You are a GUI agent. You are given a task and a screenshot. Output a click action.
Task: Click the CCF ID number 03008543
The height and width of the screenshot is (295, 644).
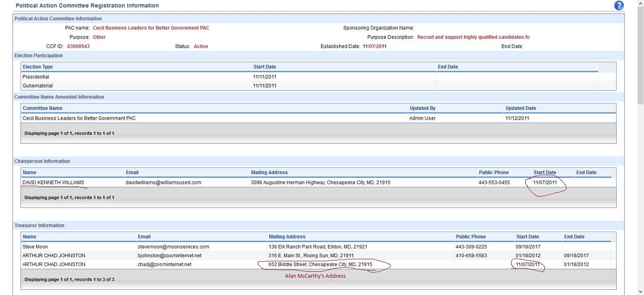(78, 46)
